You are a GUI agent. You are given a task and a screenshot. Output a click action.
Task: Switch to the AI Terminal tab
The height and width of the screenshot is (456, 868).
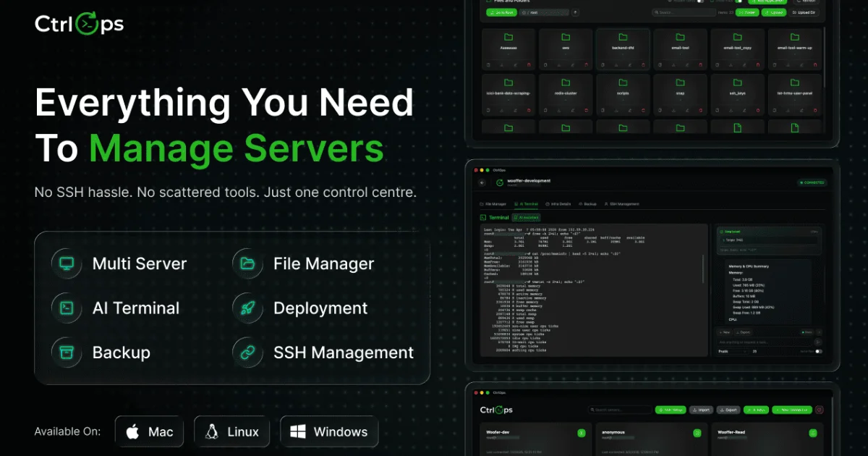coord(526,204)
